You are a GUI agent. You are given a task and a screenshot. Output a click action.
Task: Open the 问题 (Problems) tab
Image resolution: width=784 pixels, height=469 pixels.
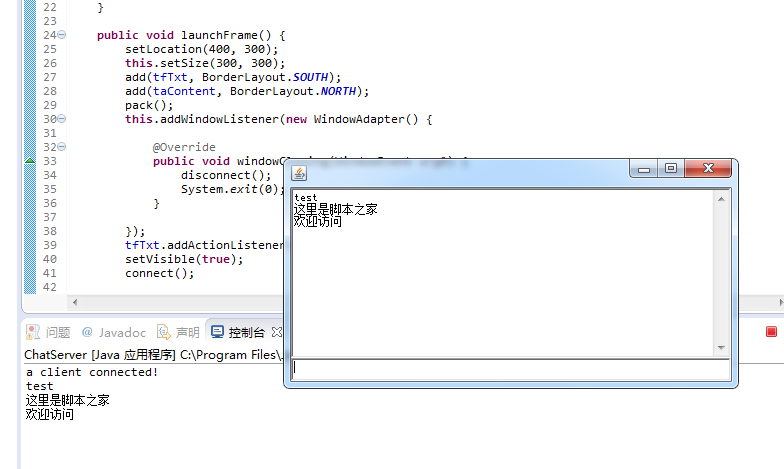pyautogui.click(x=48, y=332)
